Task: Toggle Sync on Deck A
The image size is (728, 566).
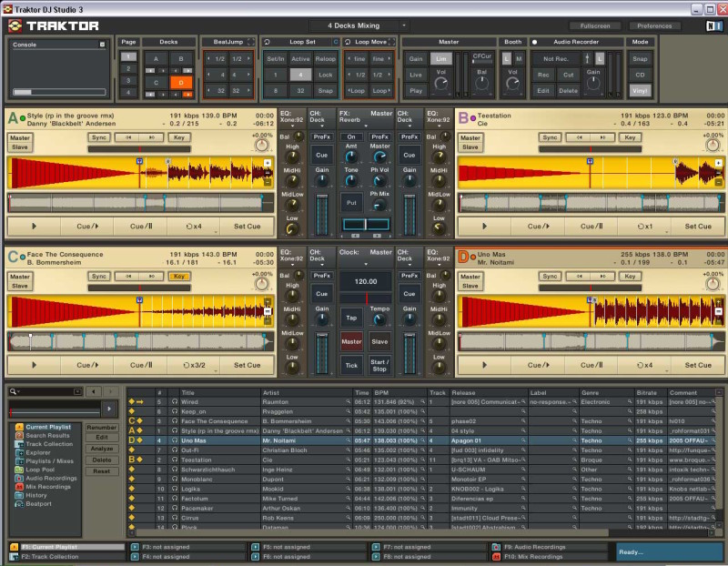Action: click(x=99, y=137)
